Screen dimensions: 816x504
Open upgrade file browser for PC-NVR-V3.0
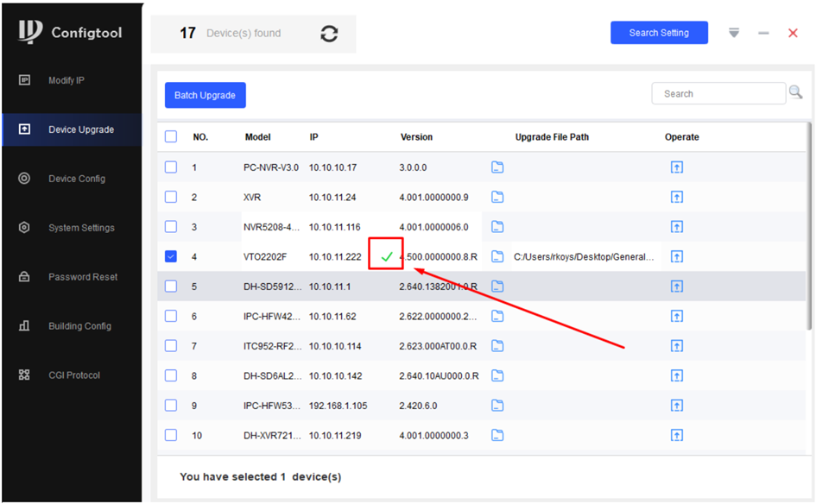pyautogui.click(x=497, y=167)
